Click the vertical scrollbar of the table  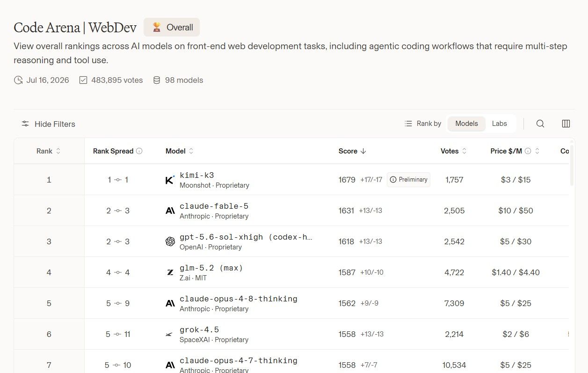point(572,163)
